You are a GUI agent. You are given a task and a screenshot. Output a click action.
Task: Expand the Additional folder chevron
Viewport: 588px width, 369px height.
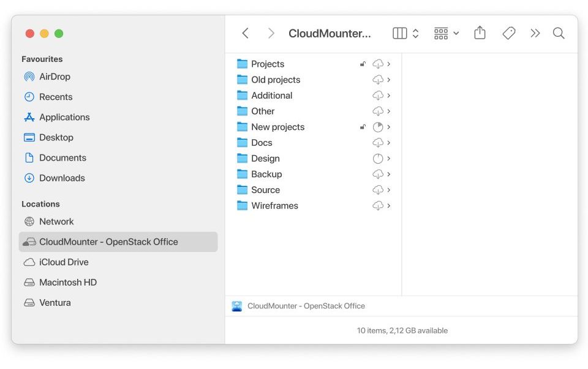click(389, 96)
